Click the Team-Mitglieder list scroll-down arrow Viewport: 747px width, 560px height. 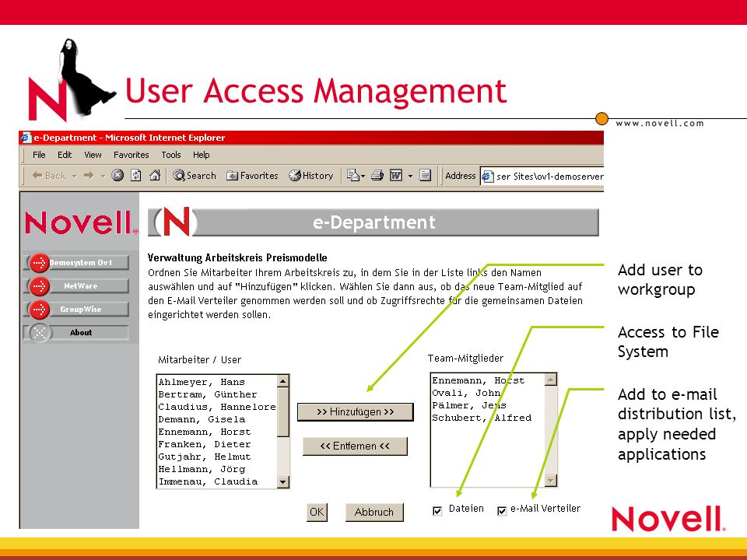pos(551,481)
